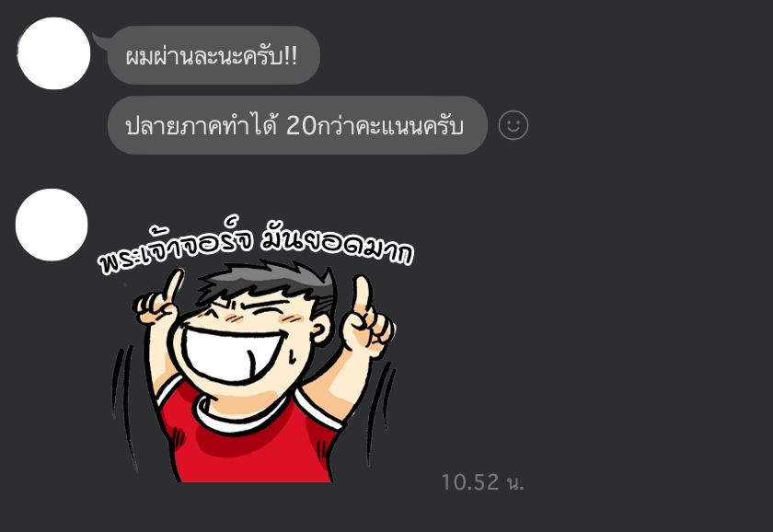Click the sticker character's red shirt
773x532 pixels.
point(249,439)
